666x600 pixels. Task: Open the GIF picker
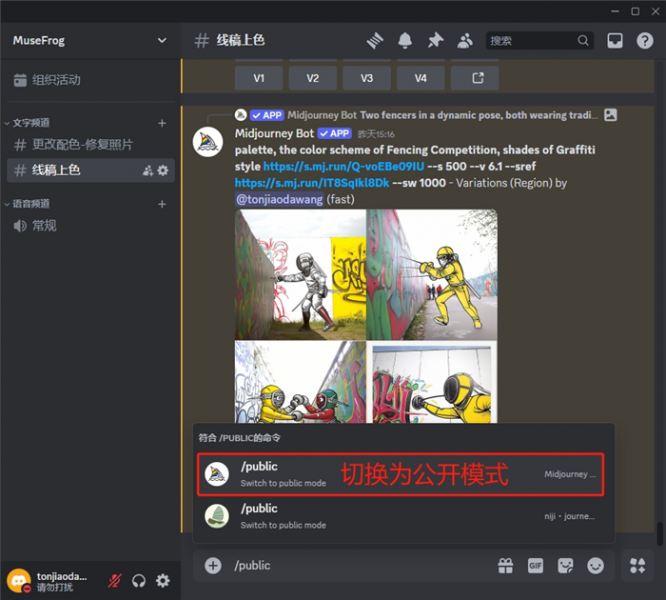click(535, 566)
